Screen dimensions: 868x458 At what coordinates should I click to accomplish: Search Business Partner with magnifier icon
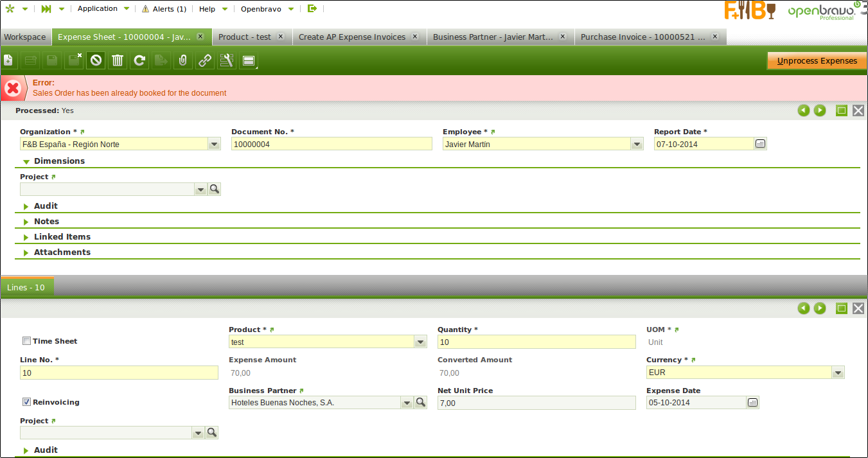tap(421, 402)
